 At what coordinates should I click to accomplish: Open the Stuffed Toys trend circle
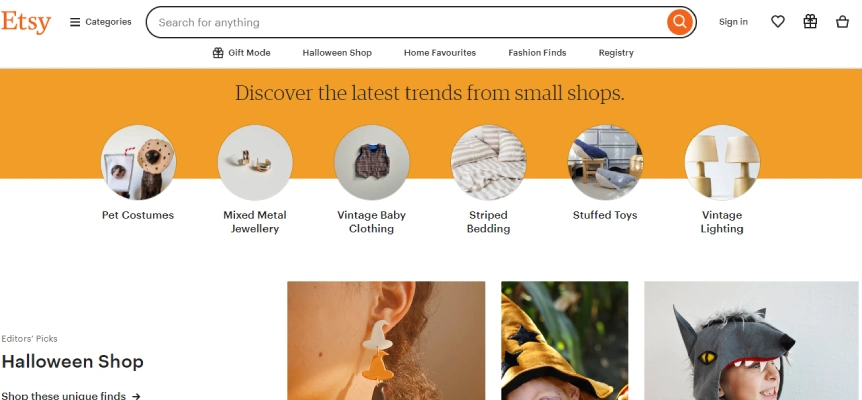click(605, 162)
